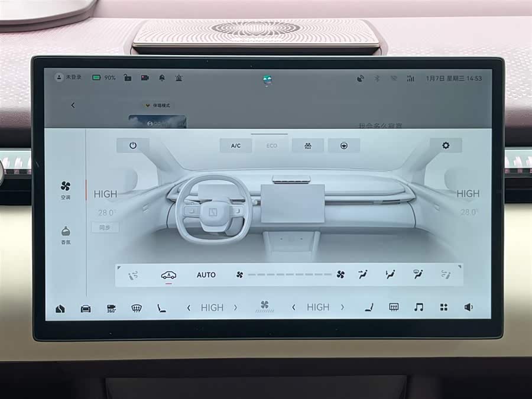Tap the center fan icon in dock

265,306
